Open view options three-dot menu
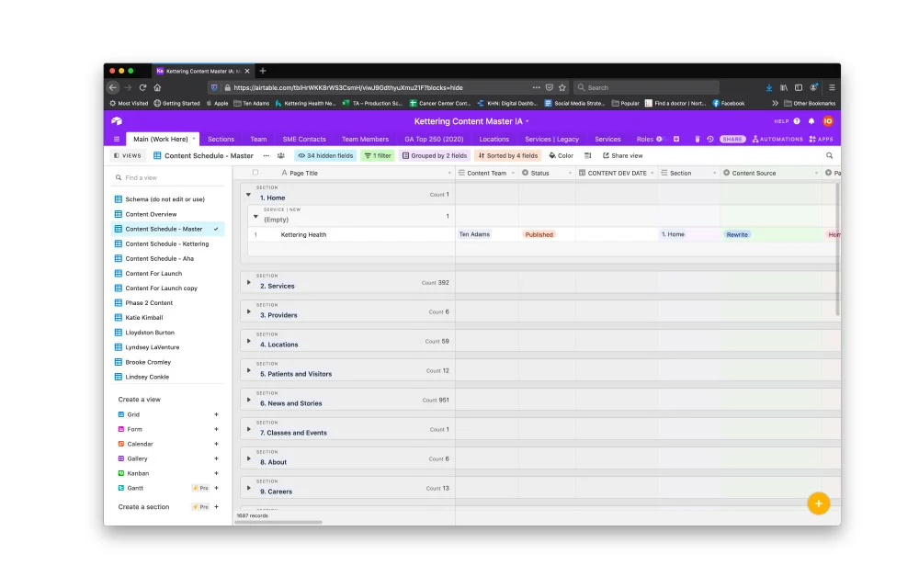The height and width of the screenshot is (588, 919). pyautogui.click(x=267, y=156)
